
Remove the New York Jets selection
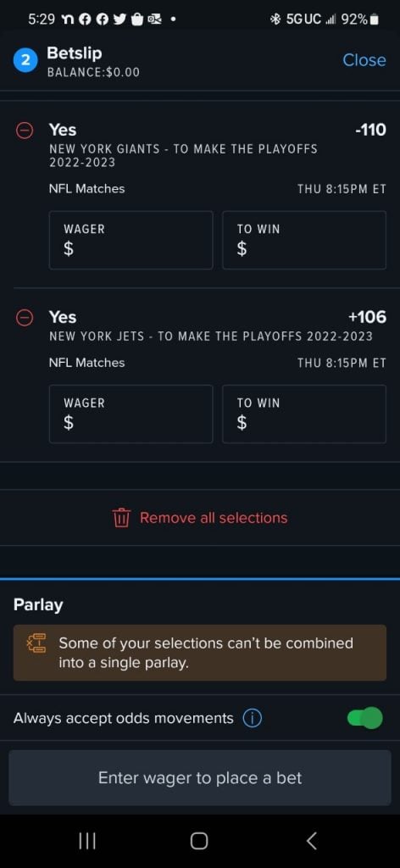click(25, 318)
